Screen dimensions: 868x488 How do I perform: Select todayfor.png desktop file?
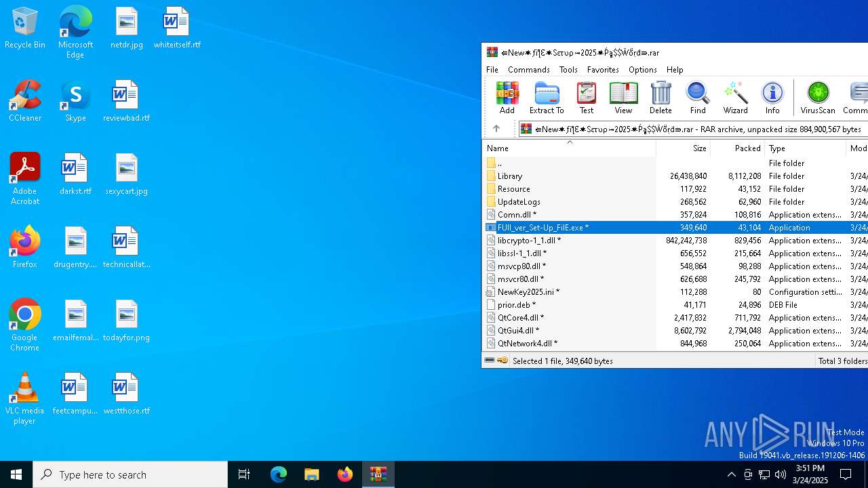coord(127,321)
